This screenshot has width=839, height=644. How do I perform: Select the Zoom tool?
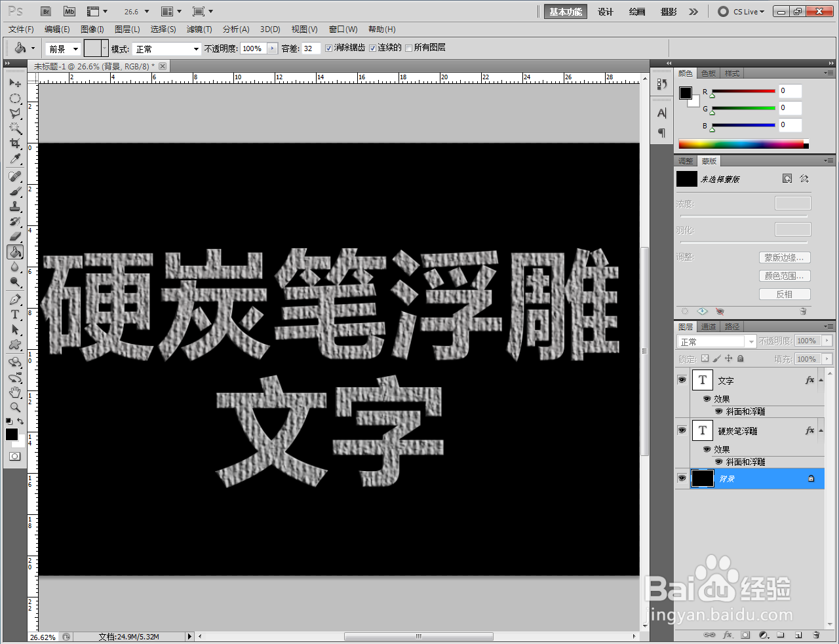pos(14,407)
